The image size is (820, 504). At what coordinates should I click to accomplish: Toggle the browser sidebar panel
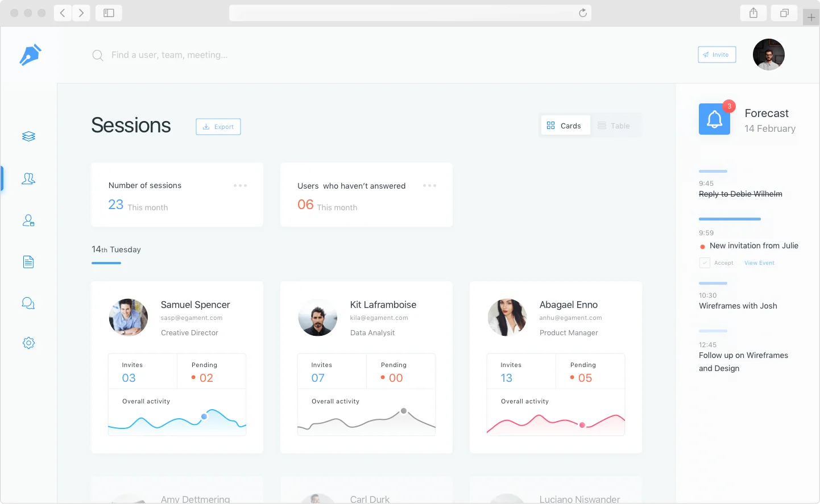click(x=108, y=13)
